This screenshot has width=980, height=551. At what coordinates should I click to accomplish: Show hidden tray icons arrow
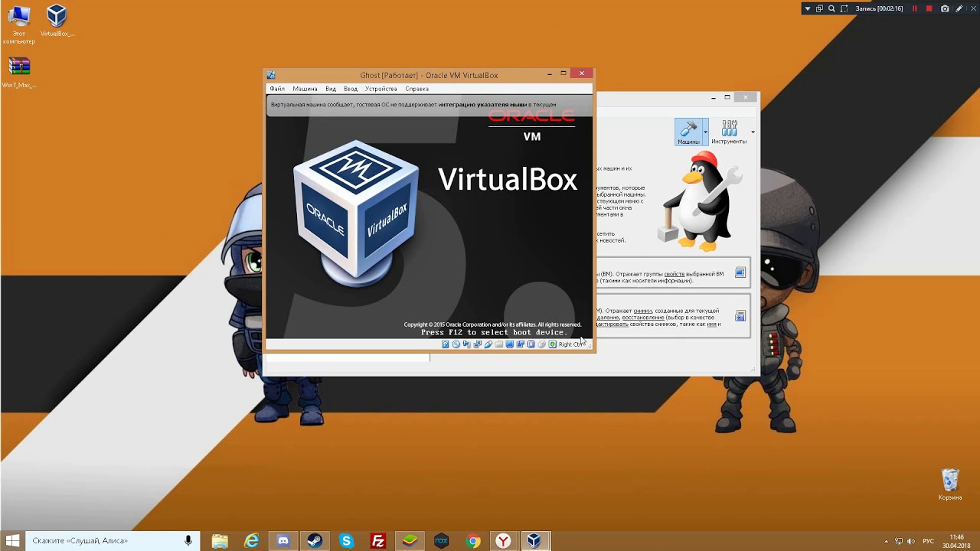[887, 541]
